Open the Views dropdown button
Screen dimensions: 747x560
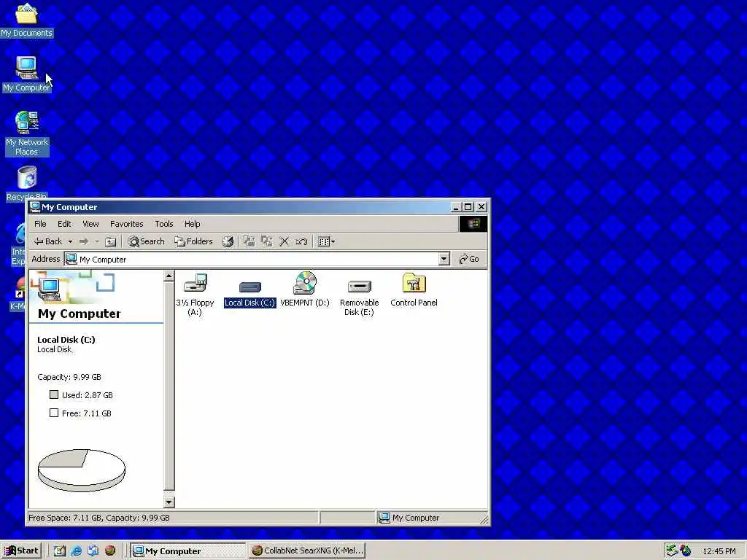pyautogui.click(x=326, y=241)
